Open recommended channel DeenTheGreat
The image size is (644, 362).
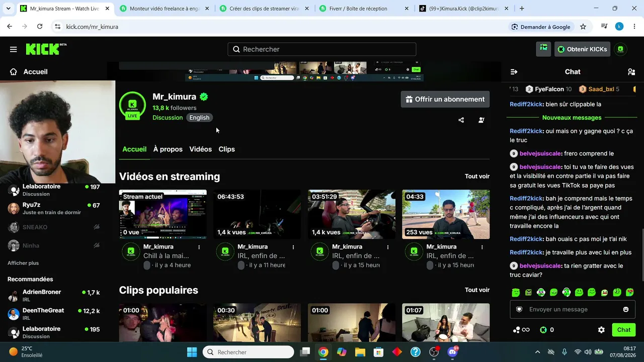tap(54, 314)
